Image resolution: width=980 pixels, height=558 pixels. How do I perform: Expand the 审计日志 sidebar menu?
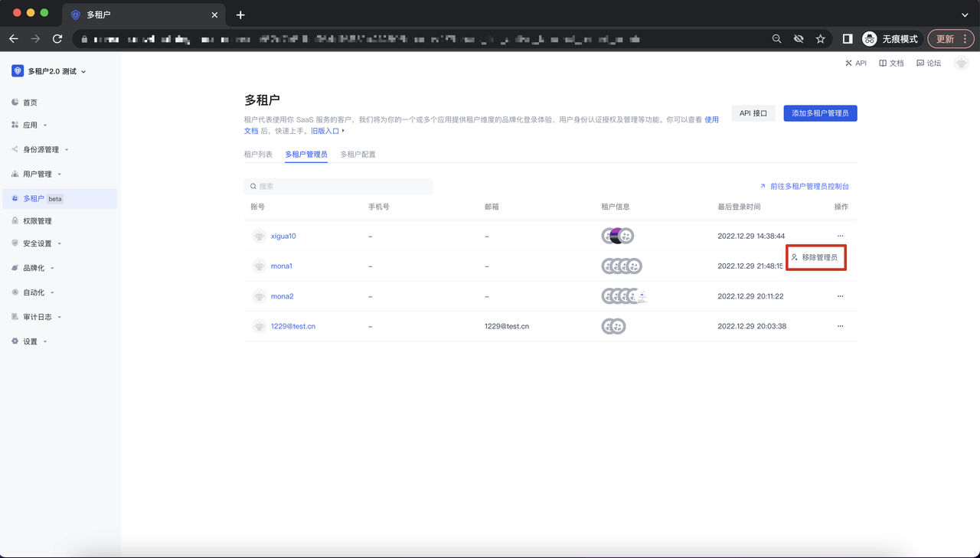[42, 317]
